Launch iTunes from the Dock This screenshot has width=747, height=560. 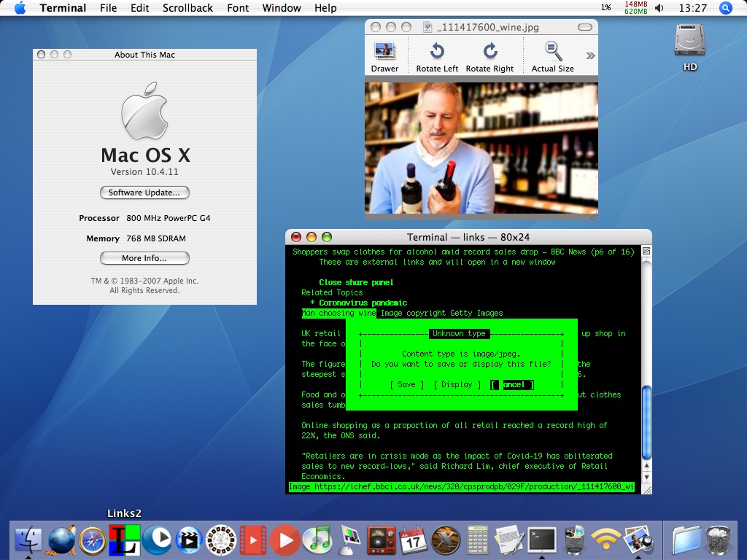pos(318,540)
